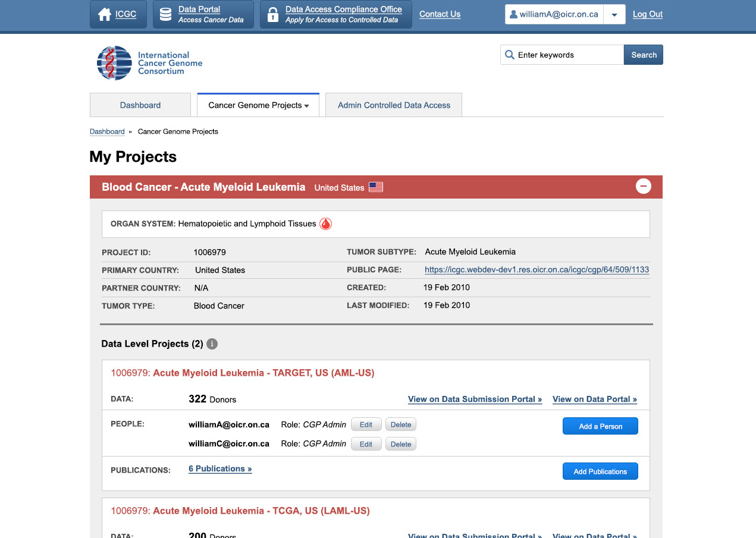The width and height of the screenshot is (756, 538).
Task: Click the Add Publications button
Action: (600, 471)
